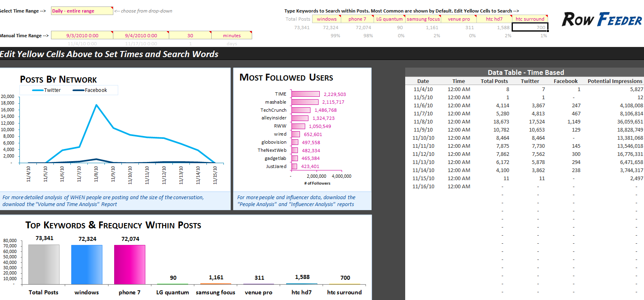Select the 9/4/2010 0:00 end time cell
The height and width of the screenshot is (300, 644).
141,36
